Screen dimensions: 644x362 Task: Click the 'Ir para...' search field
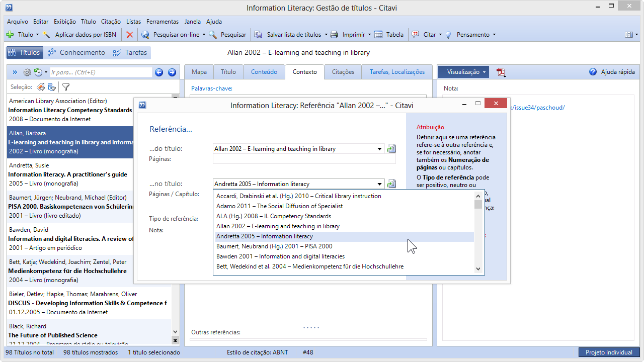[101, 72]
